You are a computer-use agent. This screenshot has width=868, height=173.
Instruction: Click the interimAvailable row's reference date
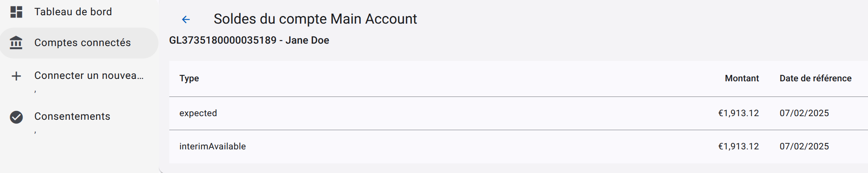[804, 147]
